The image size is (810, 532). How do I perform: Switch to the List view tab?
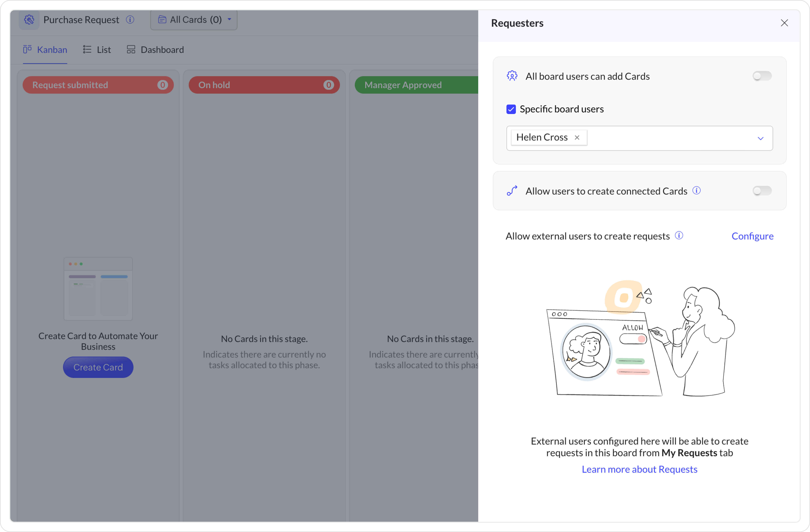coord(97,50)
